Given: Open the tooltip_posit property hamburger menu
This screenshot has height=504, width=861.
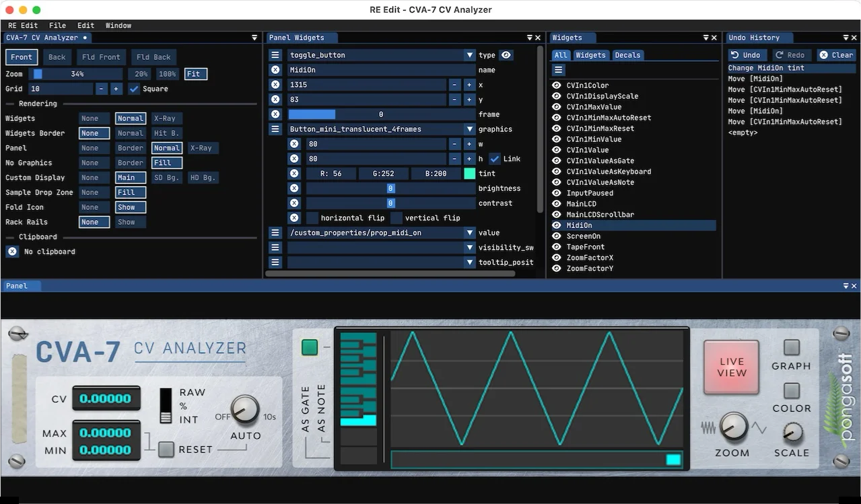Looking at the screenshot, I should click(275, 262).
